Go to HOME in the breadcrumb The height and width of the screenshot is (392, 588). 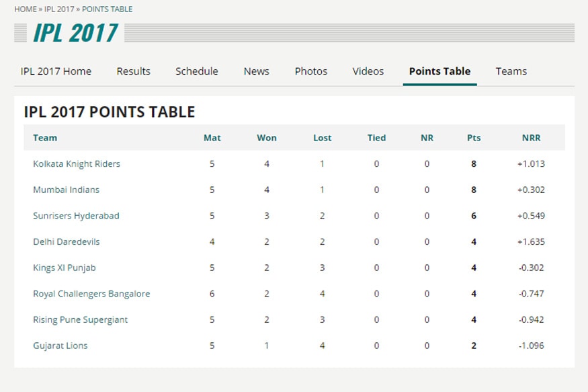point(25,9)
